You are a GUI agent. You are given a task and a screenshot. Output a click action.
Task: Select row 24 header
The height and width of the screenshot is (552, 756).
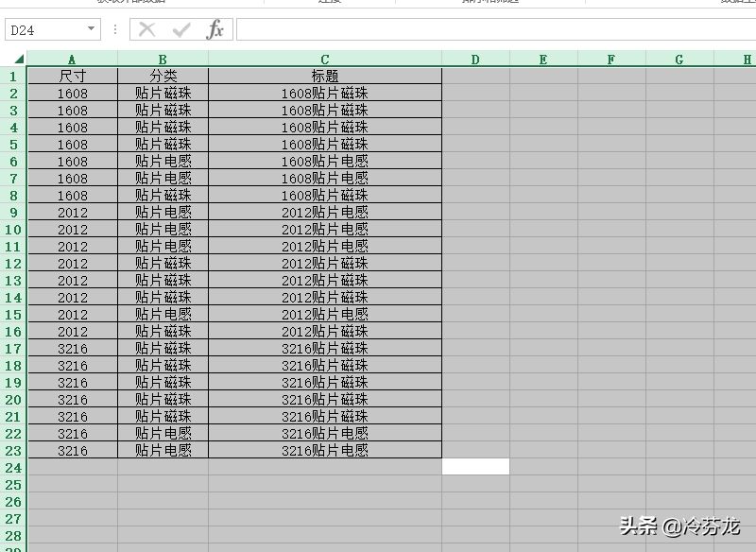pos(13,467)
